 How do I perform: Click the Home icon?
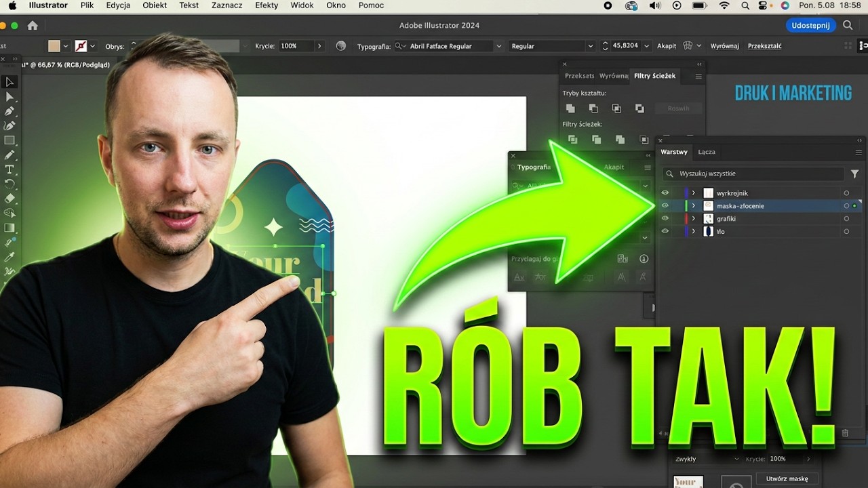[32, 26]
